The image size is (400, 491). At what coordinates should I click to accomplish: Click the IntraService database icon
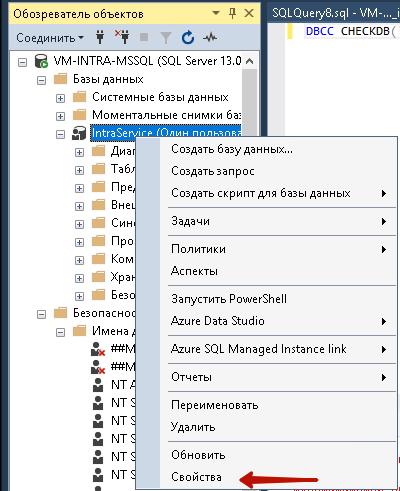pyautogui.click(x=79, y=134)
